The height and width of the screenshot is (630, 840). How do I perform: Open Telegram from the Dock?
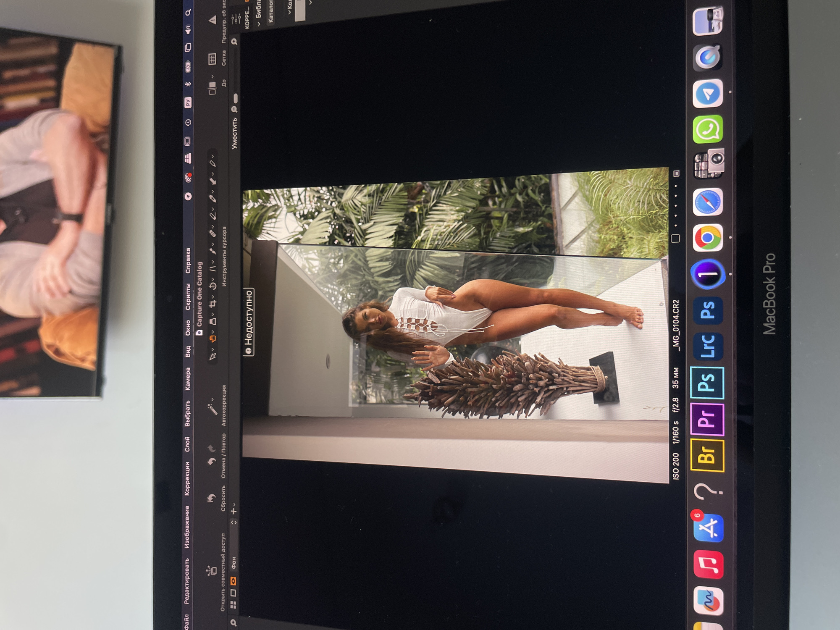coord(708,94)
